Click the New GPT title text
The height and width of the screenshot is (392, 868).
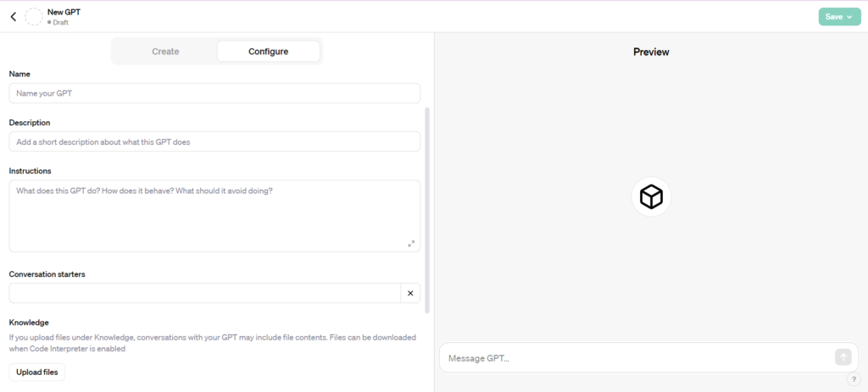pos(64,12)
